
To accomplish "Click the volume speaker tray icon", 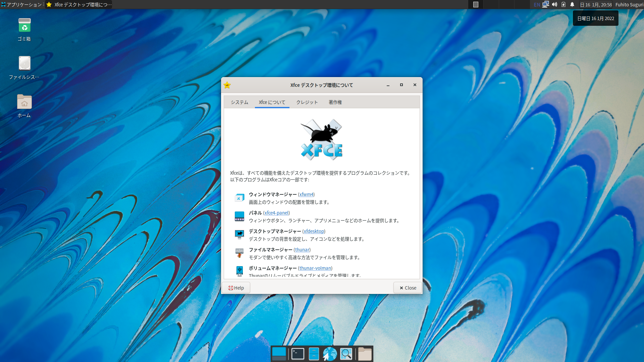I will [554, 4].
